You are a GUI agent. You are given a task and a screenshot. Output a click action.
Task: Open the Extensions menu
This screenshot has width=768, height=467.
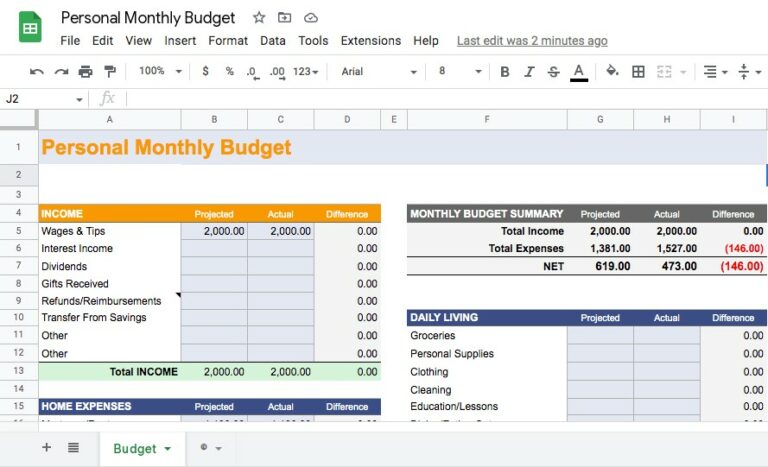point(371,41)
